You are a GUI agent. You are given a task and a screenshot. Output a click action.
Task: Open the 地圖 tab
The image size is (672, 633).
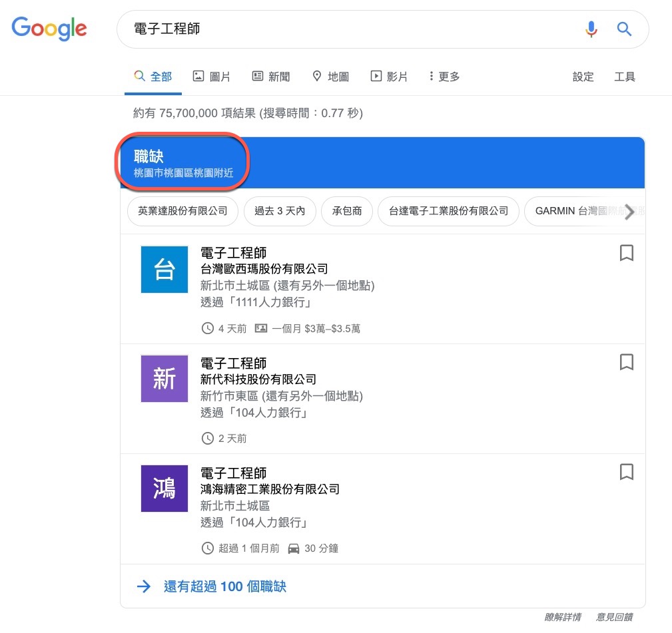[330, 77]
